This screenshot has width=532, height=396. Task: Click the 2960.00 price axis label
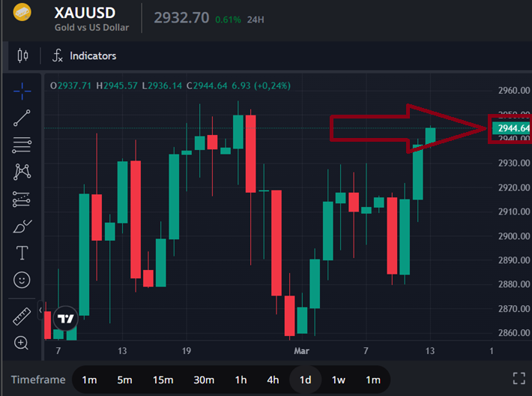tap(514, 91)
